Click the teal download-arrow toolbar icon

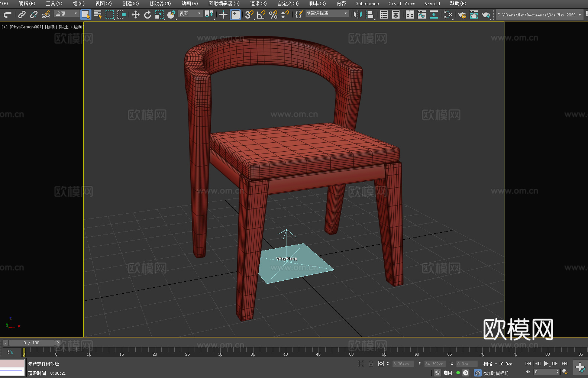pyautogui.click(x=434, y=14)
